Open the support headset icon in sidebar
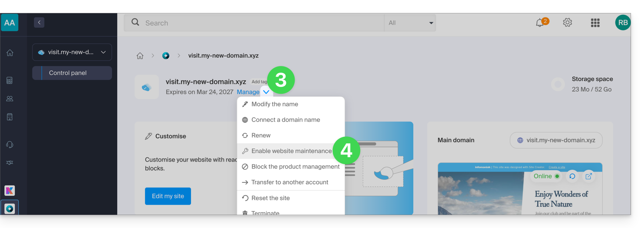The image size is (644, 228). [10, 145]
